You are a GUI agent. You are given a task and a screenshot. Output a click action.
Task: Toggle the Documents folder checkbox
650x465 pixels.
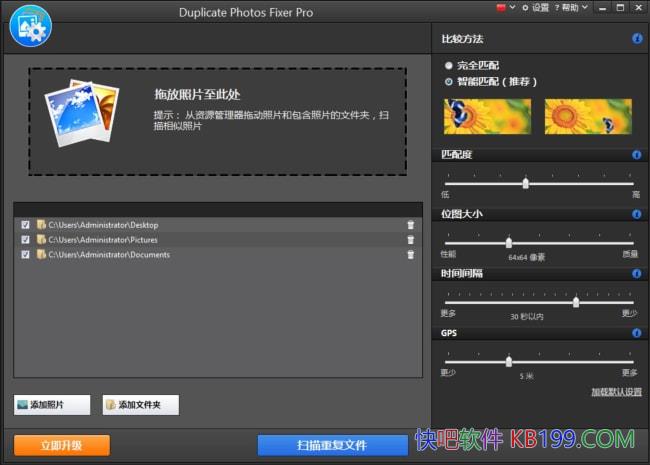tap(25, 255)
